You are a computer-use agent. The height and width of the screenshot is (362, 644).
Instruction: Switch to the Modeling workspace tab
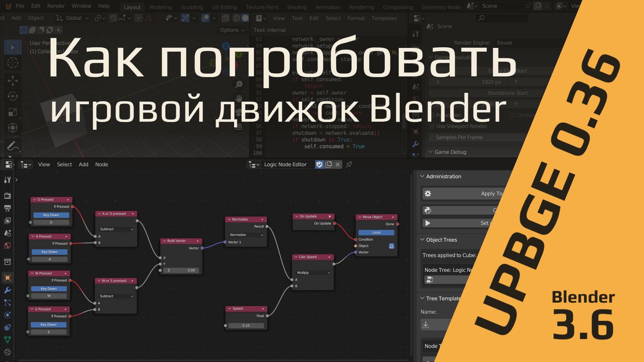click(x=160, y=7)
